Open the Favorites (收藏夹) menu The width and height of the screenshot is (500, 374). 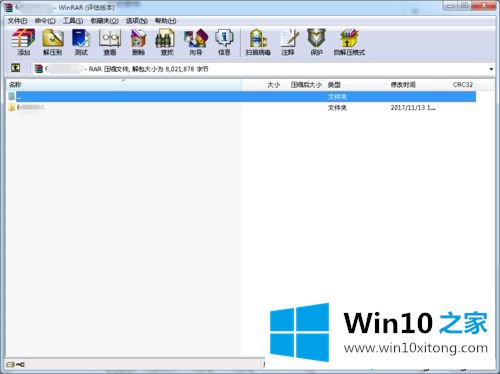point(104,21)
